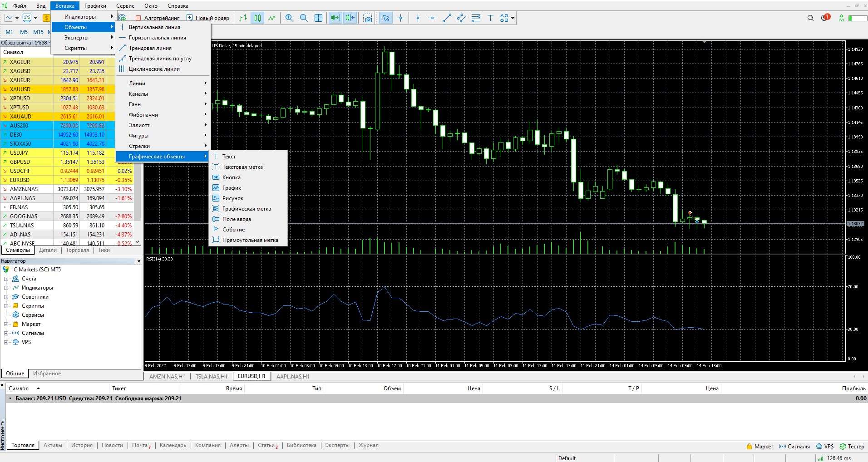Toggle chart autoscroll to latest bar
The height and width of the screenshot is (462, 868).
point(335,18)
